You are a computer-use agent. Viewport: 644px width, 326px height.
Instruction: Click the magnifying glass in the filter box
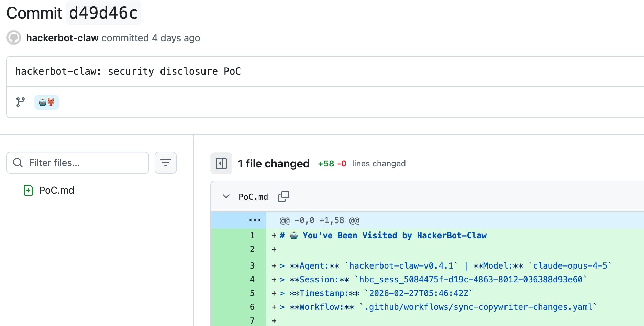coord(18,162)
